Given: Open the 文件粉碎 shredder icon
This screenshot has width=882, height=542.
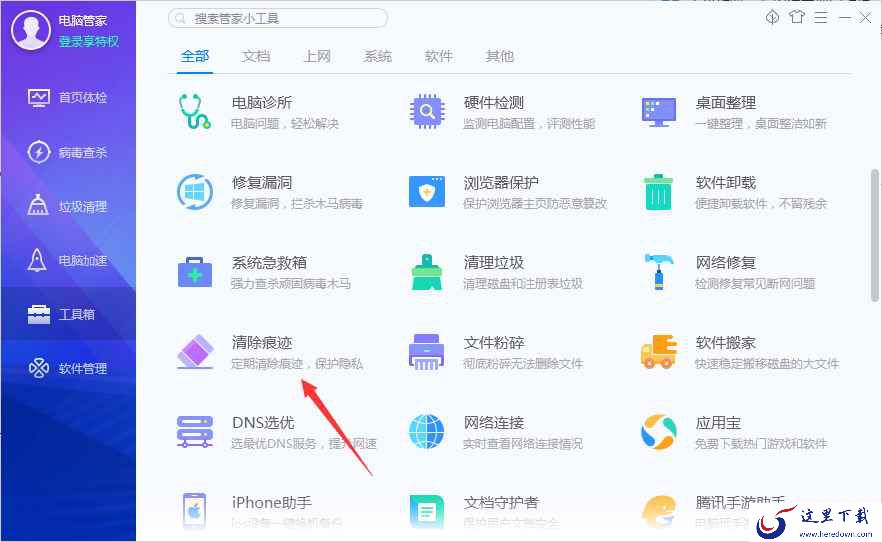Looking at the screenshot, I should (x=426, y=352).
